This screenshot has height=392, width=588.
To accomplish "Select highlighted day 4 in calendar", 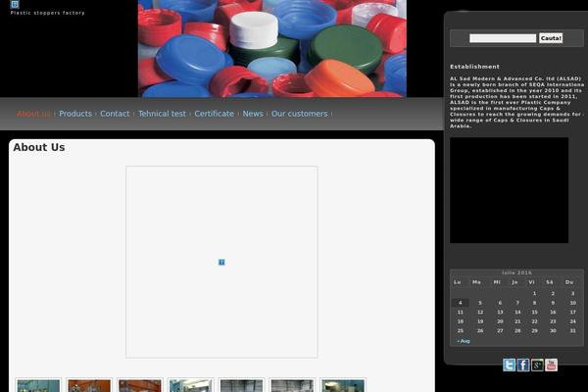I will coord(461,303).
